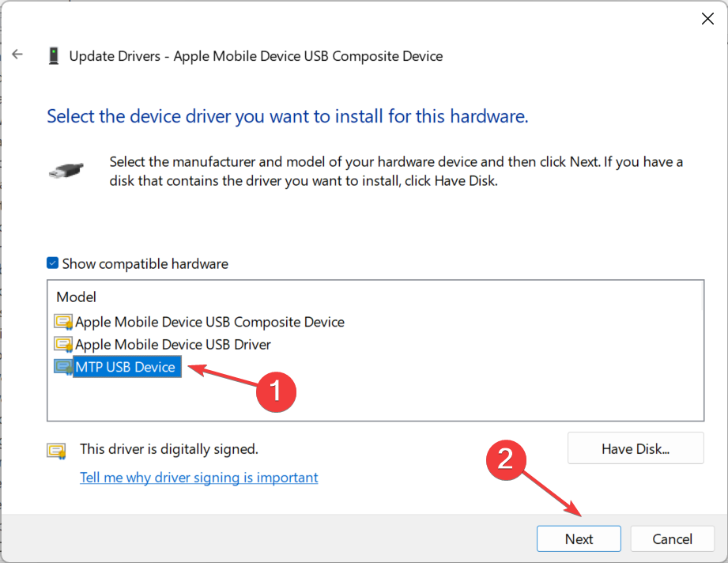Cancel the driver update

[672, 538]
